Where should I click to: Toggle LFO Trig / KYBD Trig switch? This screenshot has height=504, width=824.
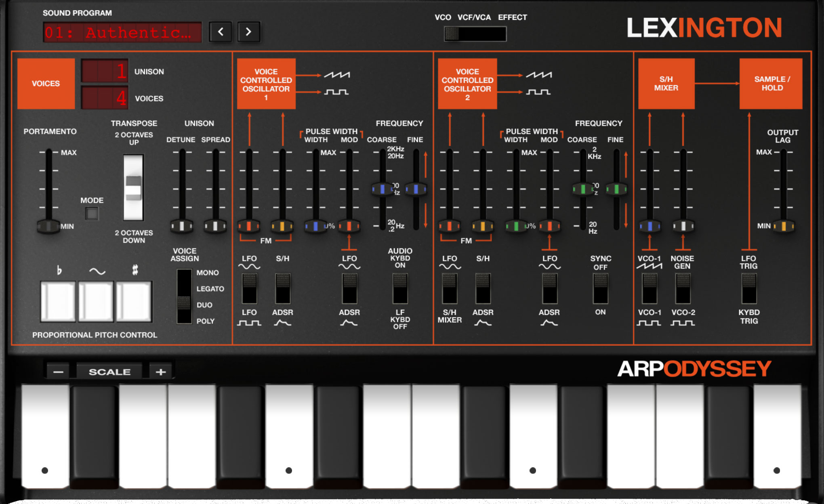coord(749,288)
